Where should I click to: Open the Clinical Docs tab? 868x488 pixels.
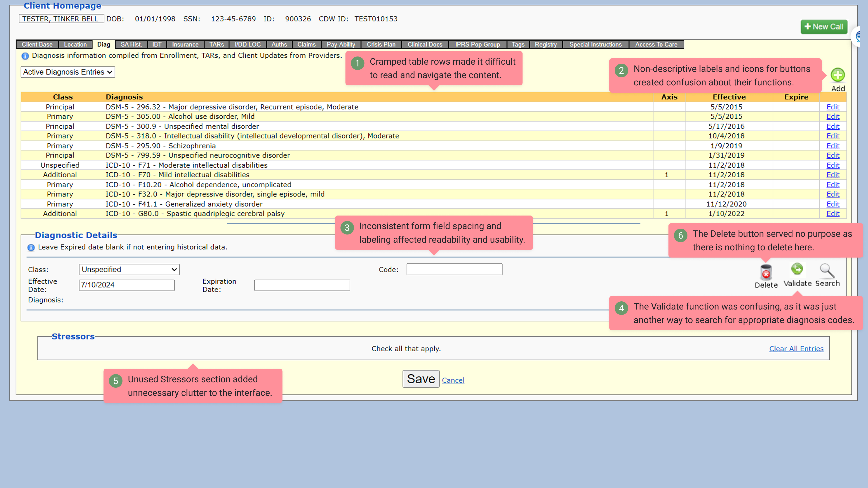click(x=425, y=45)
